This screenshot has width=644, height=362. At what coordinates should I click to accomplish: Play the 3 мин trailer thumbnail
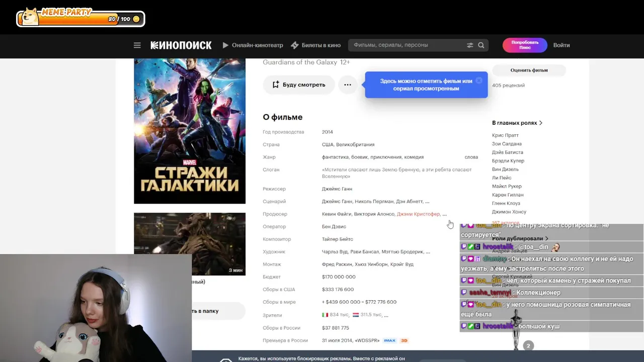click(x=190, y=244)
